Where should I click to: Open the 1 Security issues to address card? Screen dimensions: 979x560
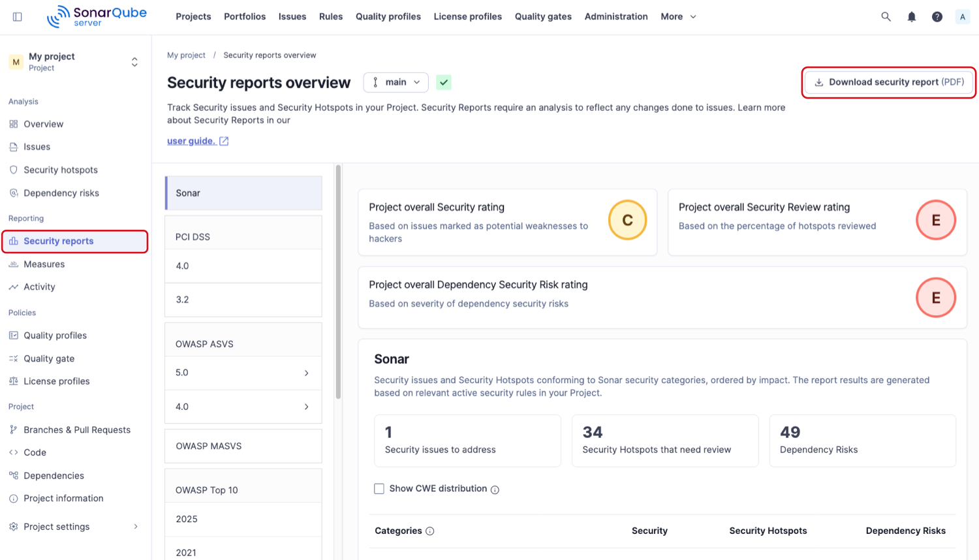tap(467, 441)
